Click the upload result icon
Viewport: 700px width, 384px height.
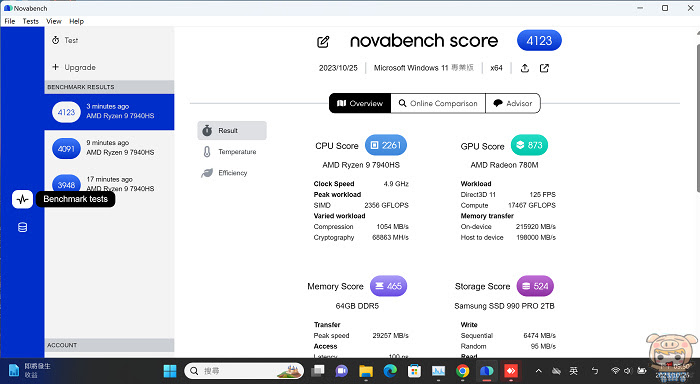click(x=525, y=68)
